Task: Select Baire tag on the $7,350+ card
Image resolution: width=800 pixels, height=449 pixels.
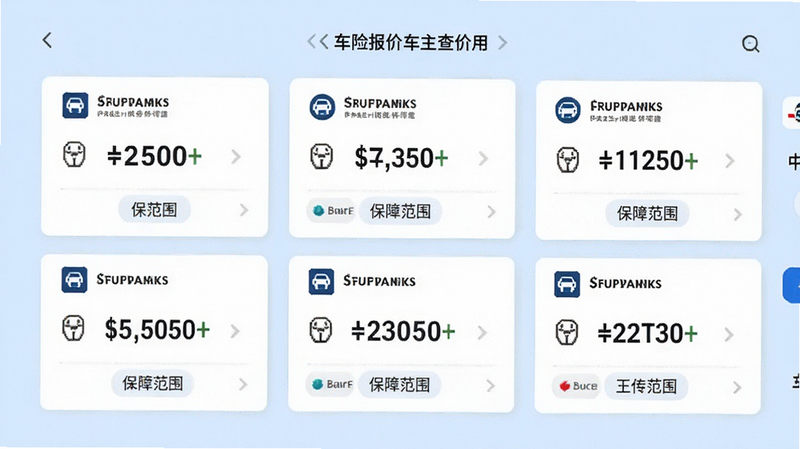Action: (332, 210)
